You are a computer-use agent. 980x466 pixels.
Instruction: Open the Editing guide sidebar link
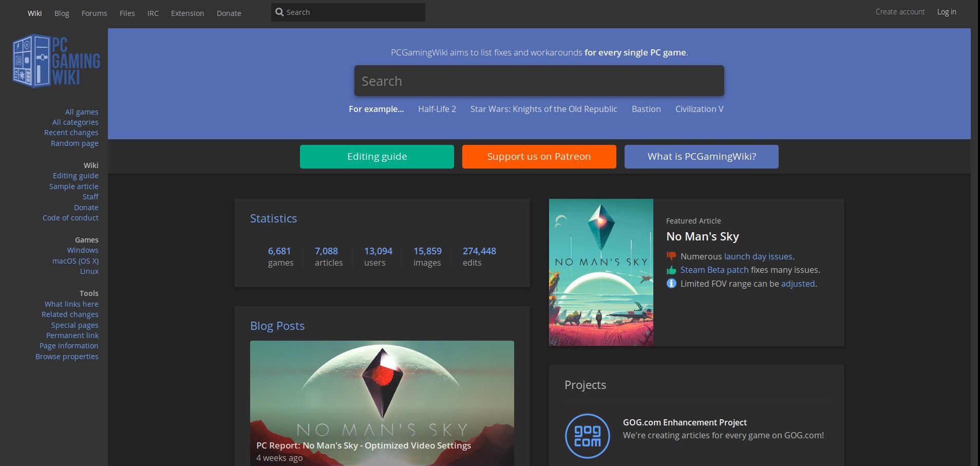(76, 176)
